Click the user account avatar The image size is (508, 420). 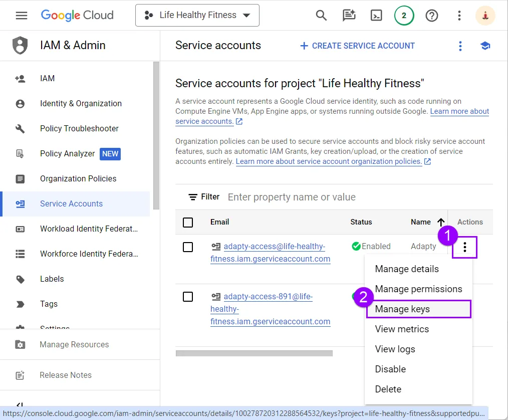coord(485,16)
